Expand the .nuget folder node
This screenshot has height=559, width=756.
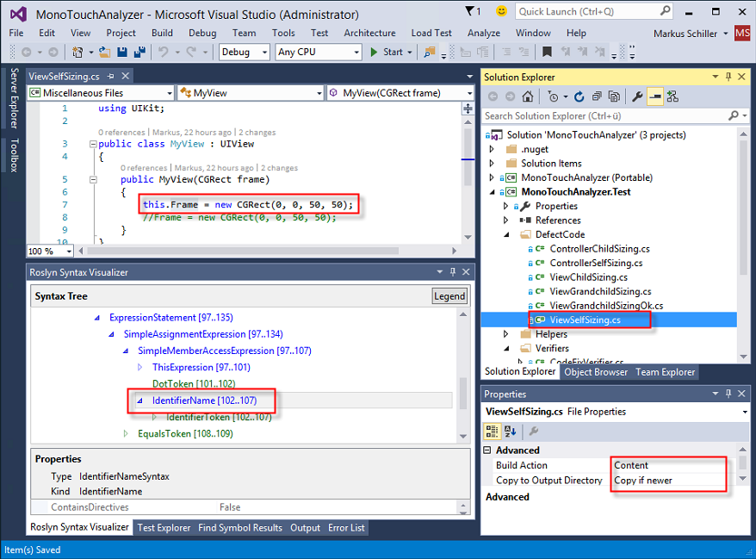tap(492, 149)
